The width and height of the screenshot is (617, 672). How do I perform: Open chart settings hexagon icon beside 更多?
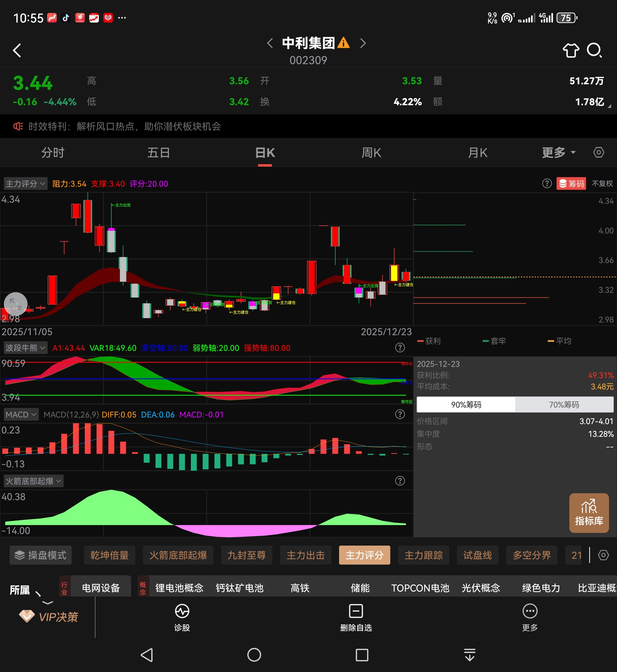pos(599,153)
